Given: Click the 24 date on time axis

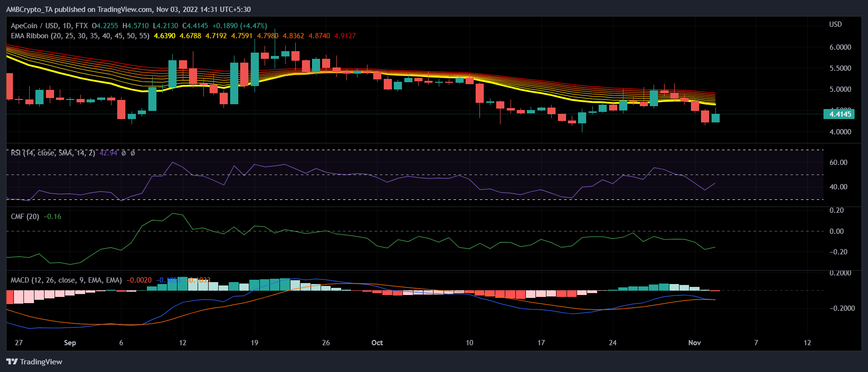Looking at the screenshot, I should point(612,343).
